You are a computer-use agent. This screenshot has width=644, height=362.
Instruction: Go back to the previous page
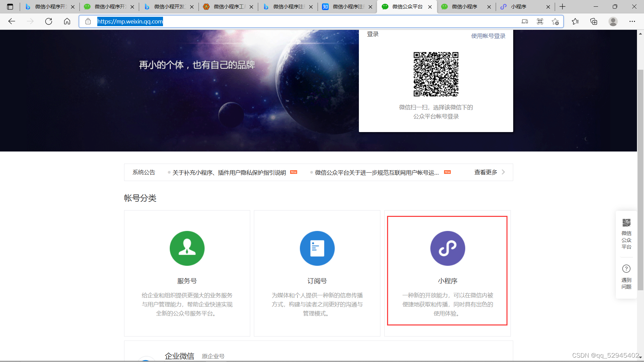point(12,21)
